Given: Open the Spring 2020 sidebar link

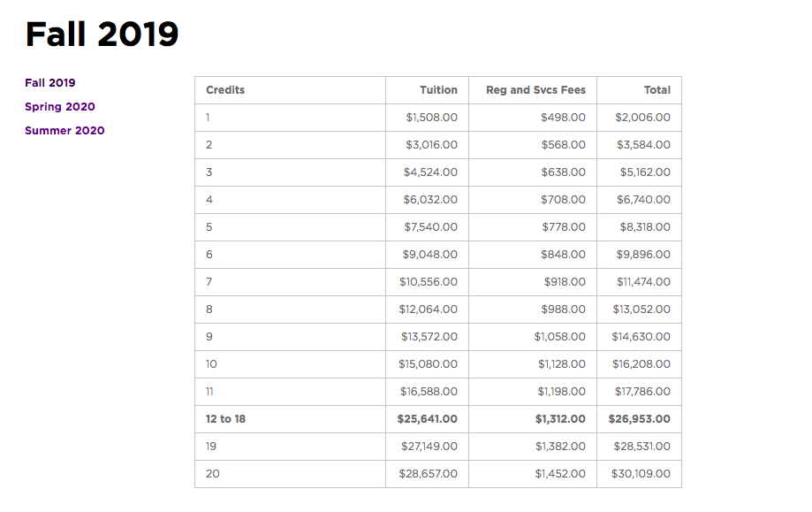Looking at the screenshot, I should point(60,107).
